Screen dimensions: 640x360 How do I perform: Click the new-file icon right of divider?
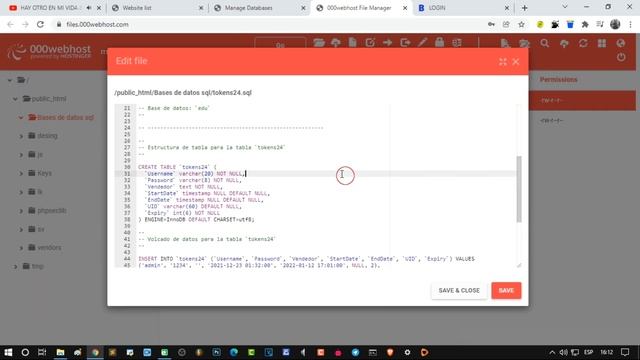coord(505,43)
